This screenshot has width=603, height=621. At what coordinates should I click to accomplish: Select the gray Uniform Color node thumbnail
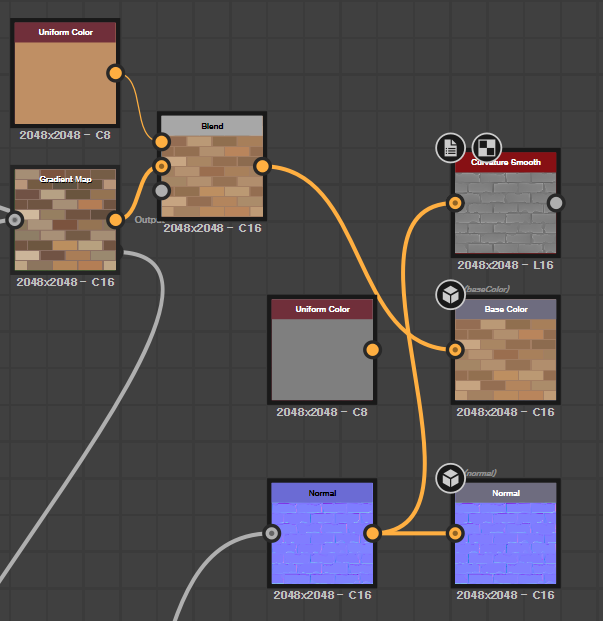tap(322, 360)
